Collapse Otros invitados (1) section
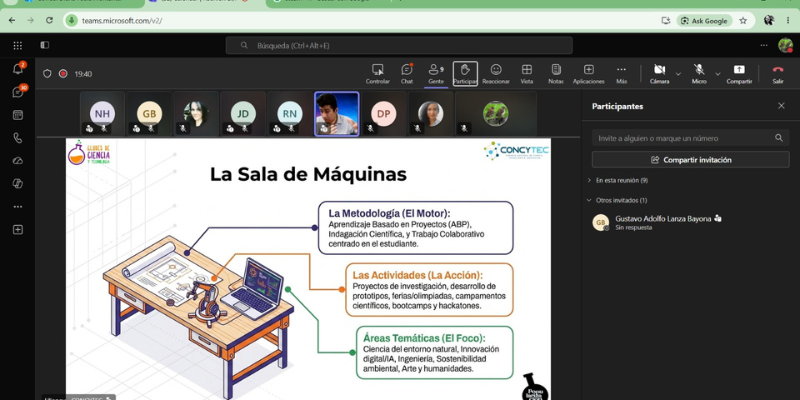This screenshot has width=800, height=400. click(x=617, y=200)
